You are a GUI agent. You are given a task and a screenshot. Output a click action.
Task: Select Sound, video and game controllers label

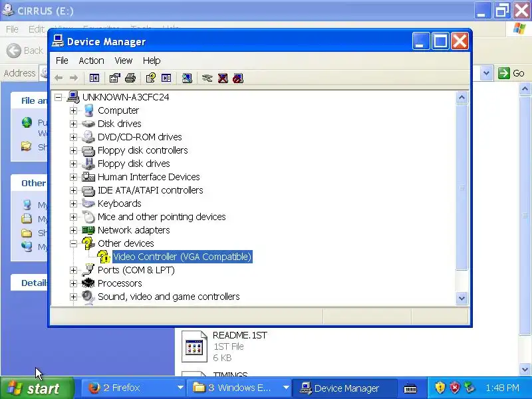click(169, 297)
